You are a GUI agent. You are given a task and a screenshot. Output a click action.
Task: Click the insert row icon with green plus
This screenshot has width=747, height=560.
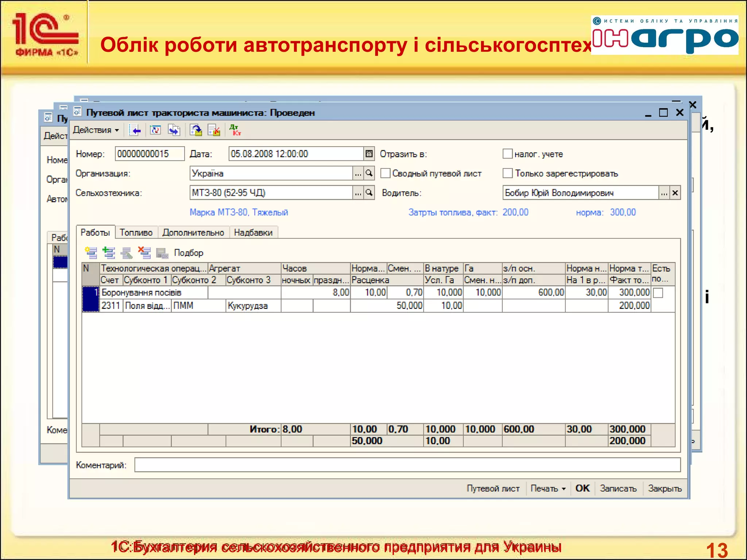coord(109,253)
